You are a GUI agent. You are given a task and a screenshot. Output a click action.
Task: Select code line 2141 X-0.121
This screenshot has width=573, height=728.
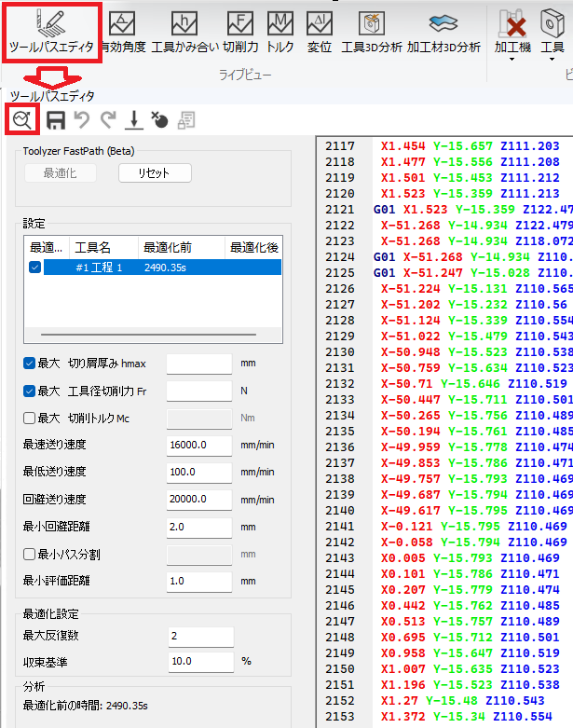point(473,526)
